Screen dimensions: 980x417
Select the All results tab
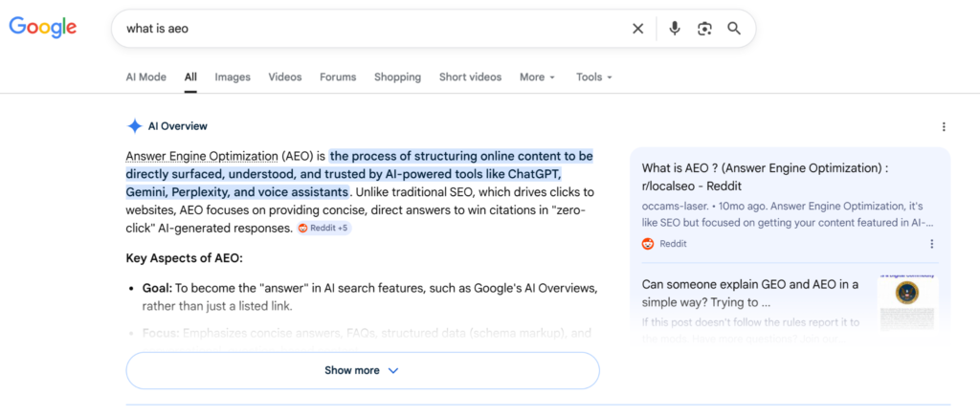pyautogui.click(x=190, y=77)
